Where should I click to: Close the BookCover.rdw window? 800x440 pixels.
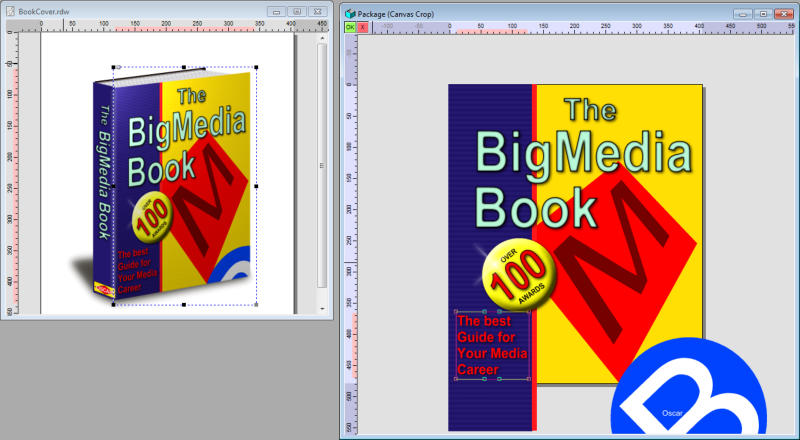click(x=317, y=11)
